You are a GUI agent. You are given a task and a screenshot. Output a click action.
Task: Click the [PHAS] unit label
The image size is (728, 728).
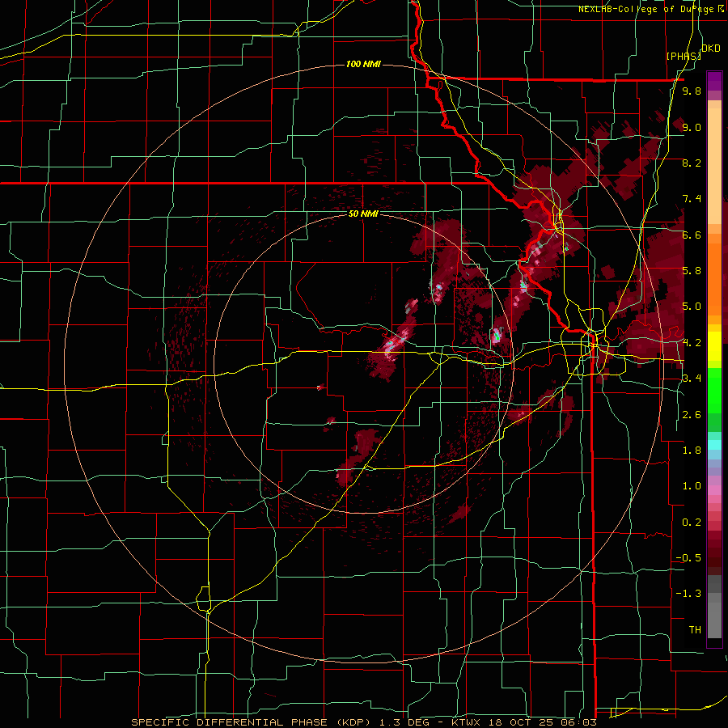coord(684,57)
